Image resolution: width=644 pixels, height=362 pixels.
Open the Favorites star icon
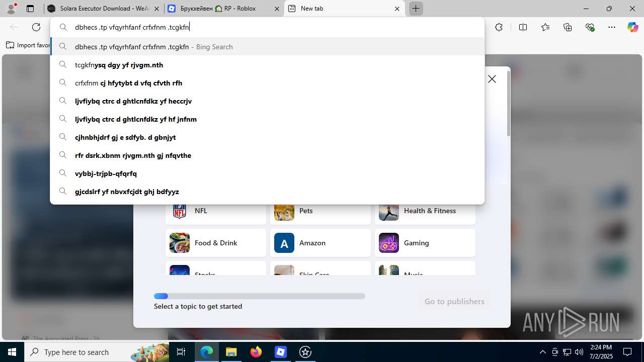(x=545, y=27)
